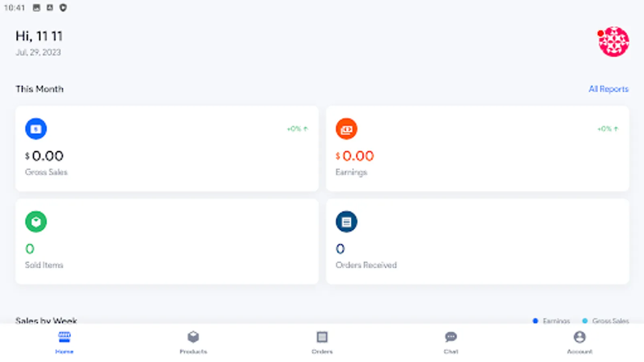Toggle the Gross Sales legend dot
The width and height of the screenshot is (644, 362).
click(585, 321)
